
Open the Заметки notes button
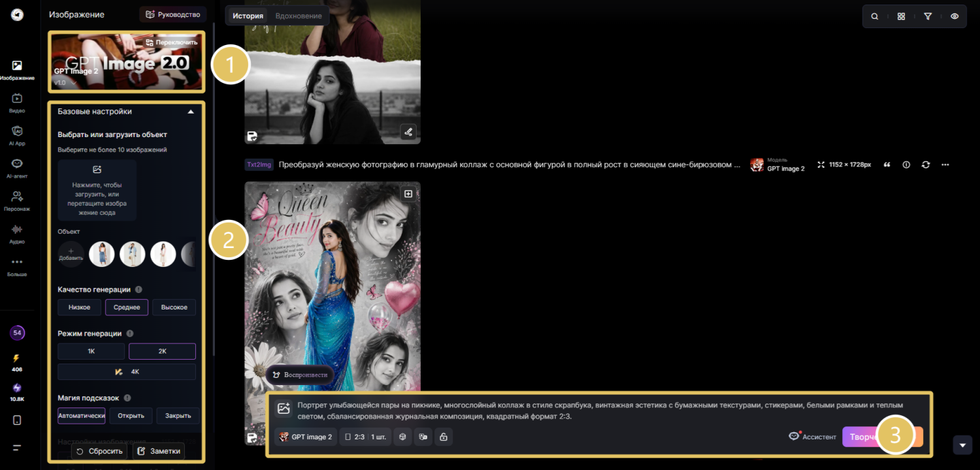point(159,451)
